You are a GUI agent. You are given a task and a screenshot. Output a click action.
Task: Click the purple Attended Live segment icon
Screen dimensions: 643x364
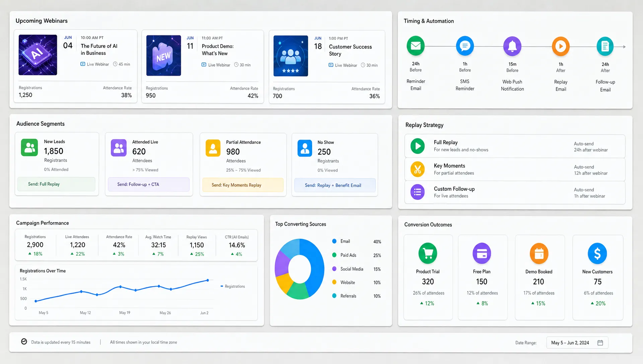119,148
